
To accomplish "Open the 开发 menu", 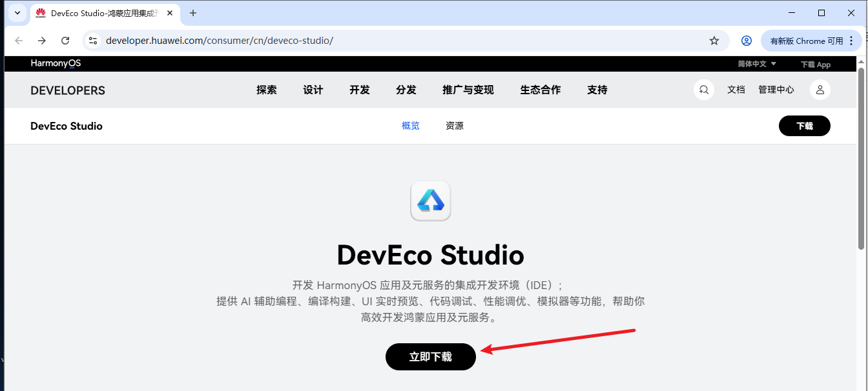I will tap(360, 90).
